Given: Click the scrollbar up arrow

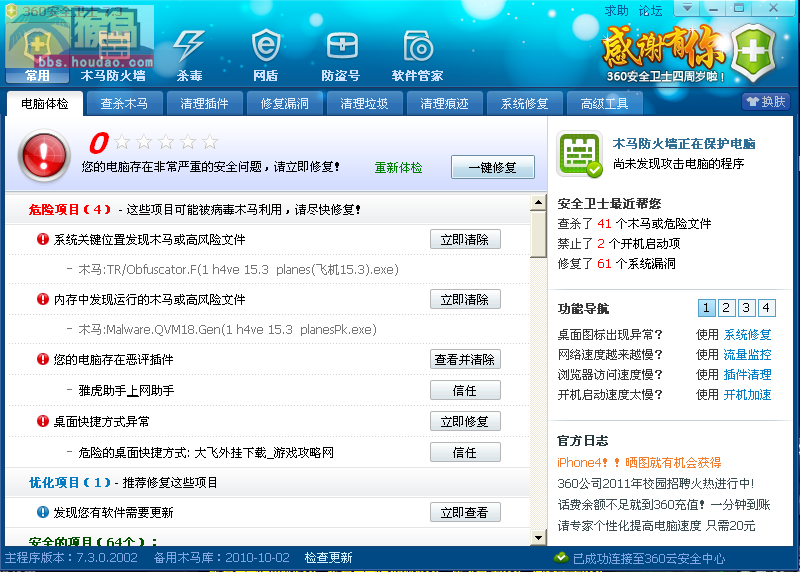Looking at the screenshot, I should coord(538,203).
